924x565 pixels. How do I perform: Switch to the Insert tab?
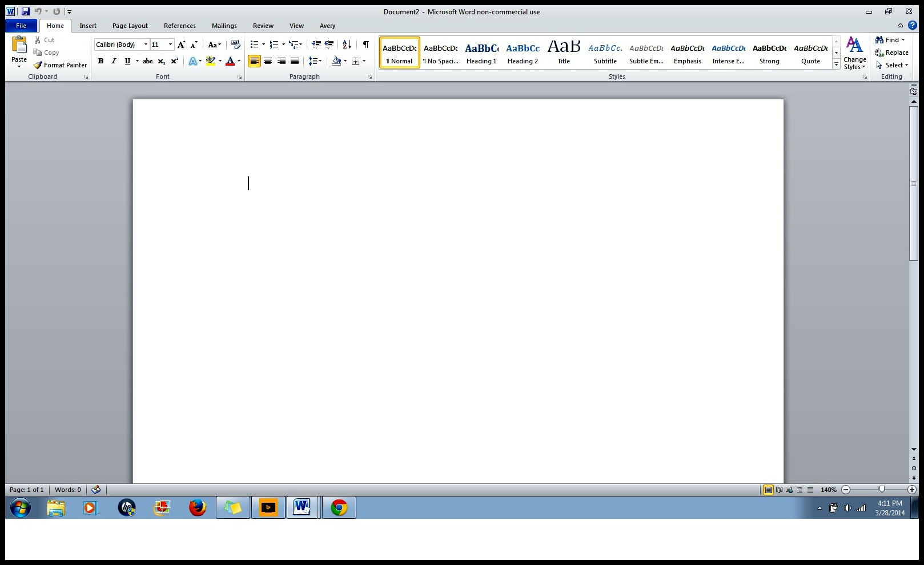click(x=88, y=26)
